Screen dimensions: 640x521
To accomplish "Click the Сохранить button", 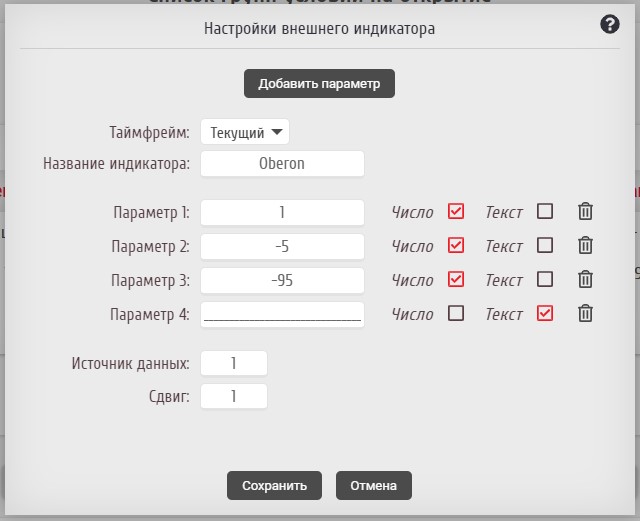I will pyautogui.click(x=274, y=485).
